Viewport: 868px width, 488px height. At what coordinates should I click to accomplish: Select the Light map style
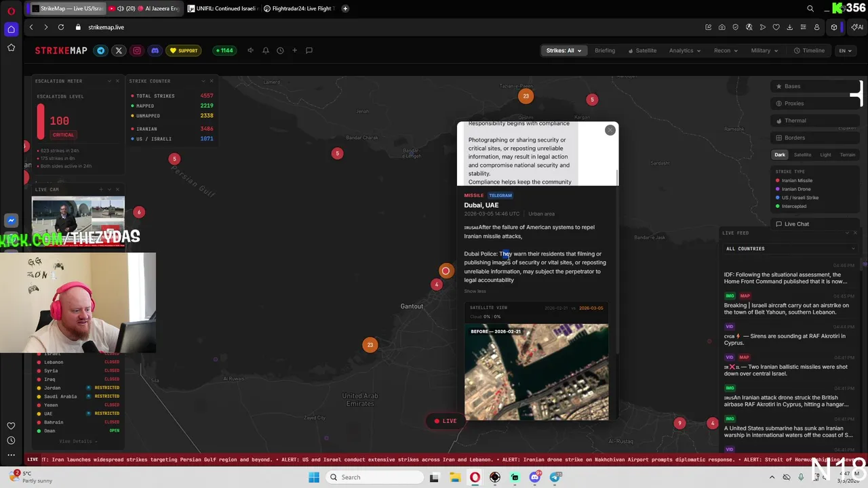point(825,155)
